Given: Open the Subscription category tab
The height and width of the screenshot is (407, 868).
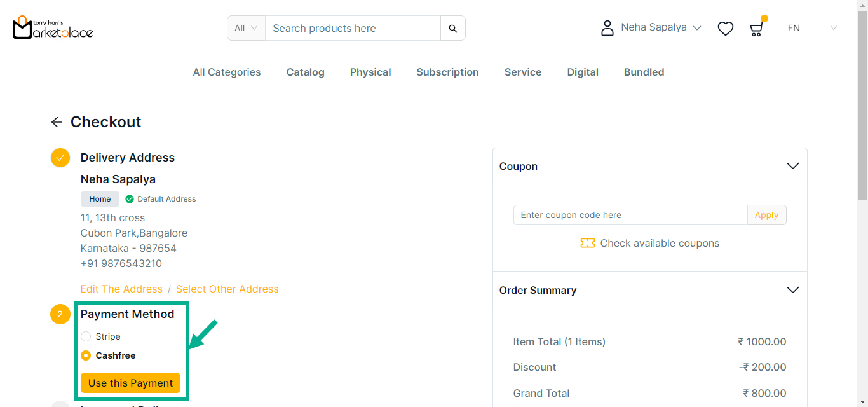Looking at the screenshot, I should (x=447, y=72).
